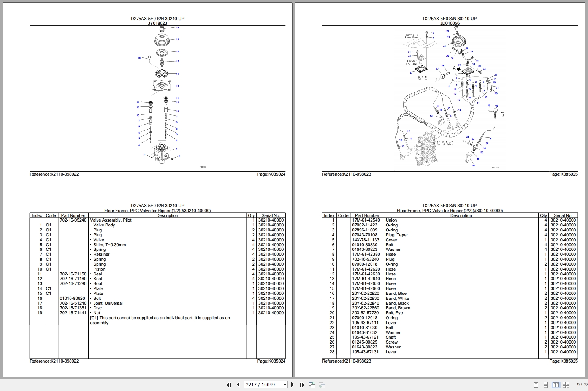Click Reference:K2110-098022 under left diagram
588x391 pixels.
click(x=54, y=174)
